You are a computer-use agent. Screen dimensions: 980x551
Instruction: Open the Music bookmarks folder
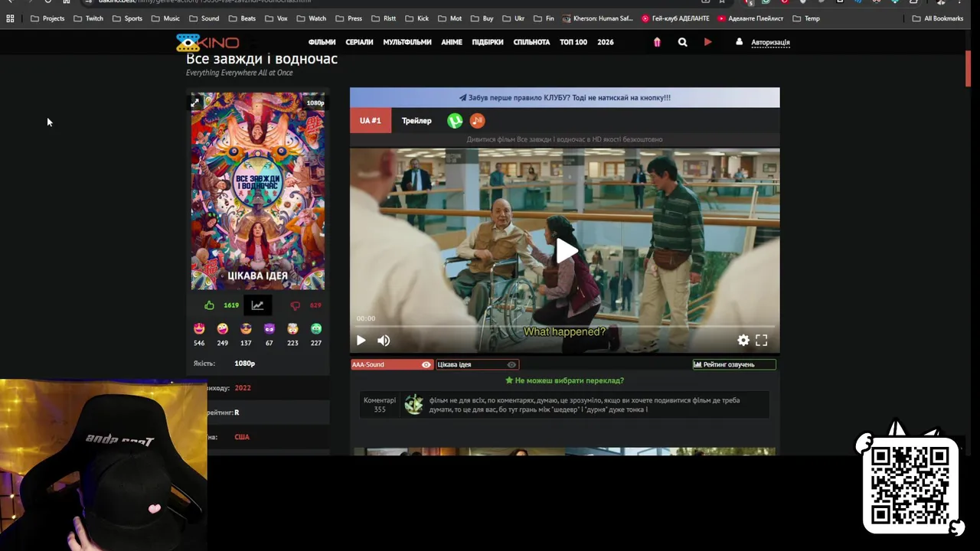pos(165,18)
